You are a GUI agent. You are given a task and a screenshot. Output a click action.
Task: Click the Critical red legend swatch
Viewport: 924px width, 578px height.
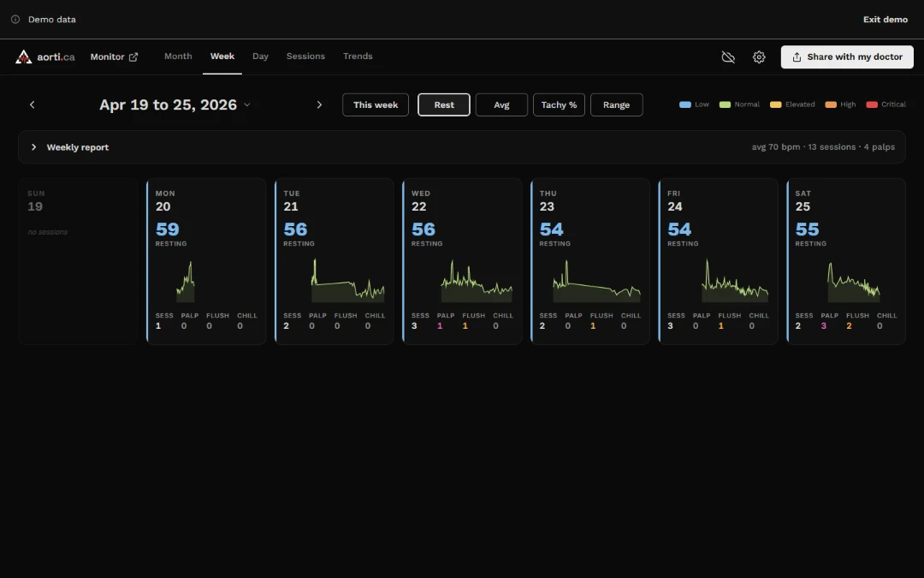[x=872, y=104]
